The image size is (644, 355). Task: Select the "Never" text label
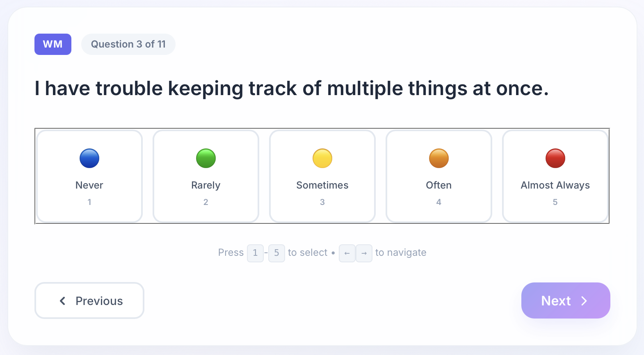coord(89,185)
